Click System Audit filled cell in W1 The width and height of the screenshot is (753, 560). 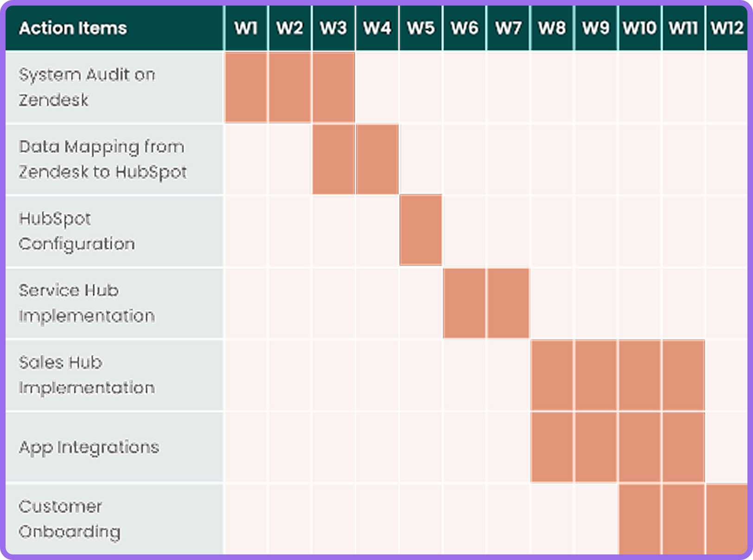click(246, 87)
